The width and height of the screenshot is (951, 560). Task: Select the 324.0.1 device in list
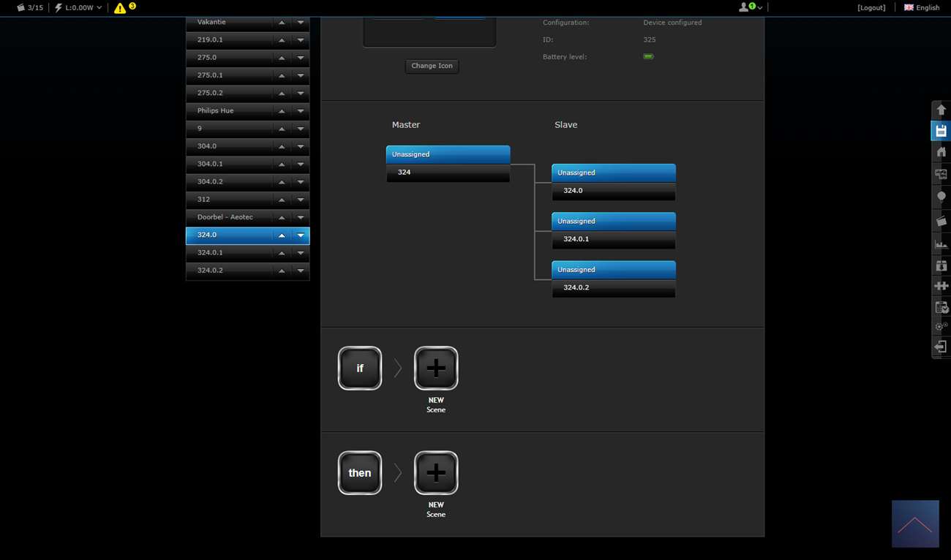pos(227,253)
